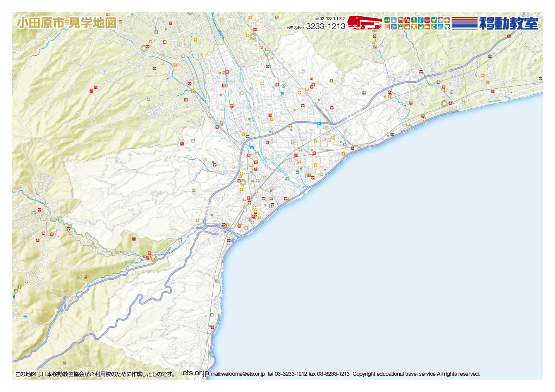Click the orange airplane icon

click(447, 20)
